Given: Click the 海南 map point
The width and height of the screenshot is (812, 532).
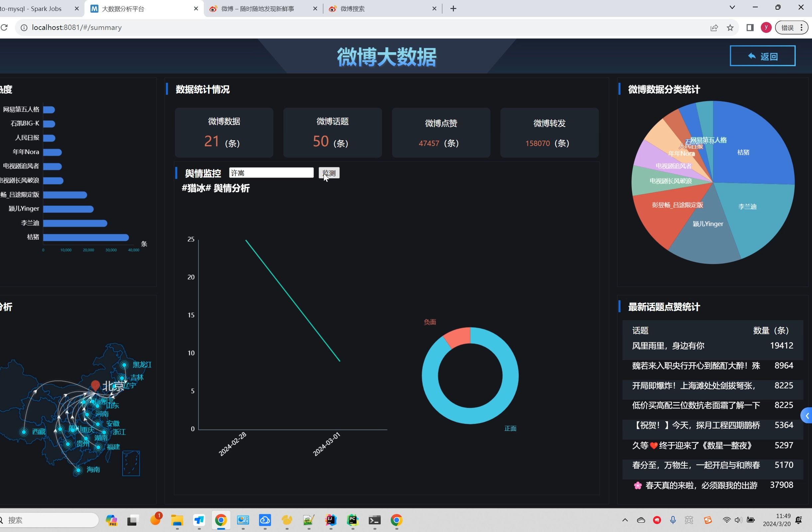Looking at the screenshot, I should tap(78, 470).
